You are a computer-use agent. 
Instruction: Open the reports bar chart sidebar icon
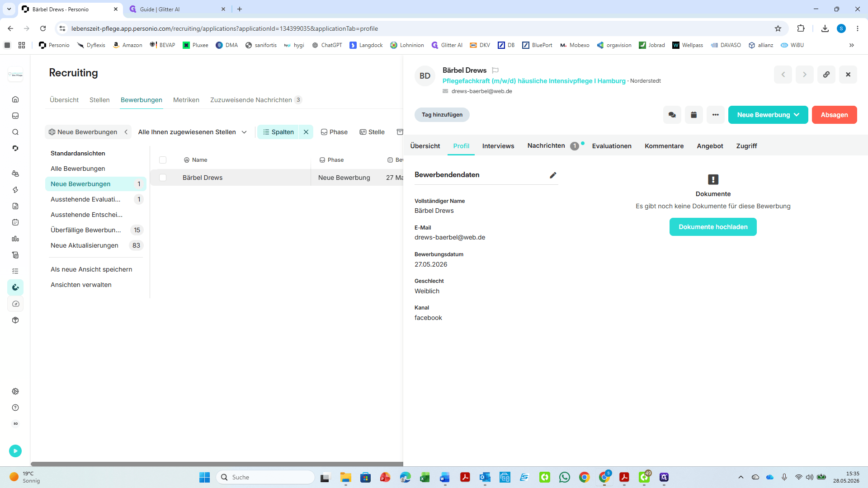pos(15,239)
